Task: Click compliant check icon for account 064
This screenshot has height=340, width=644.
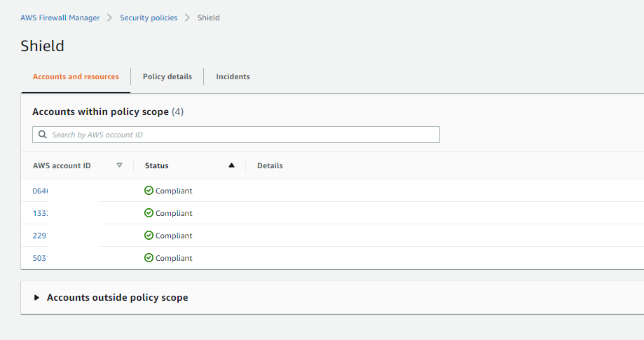Action: coord(149,191)
